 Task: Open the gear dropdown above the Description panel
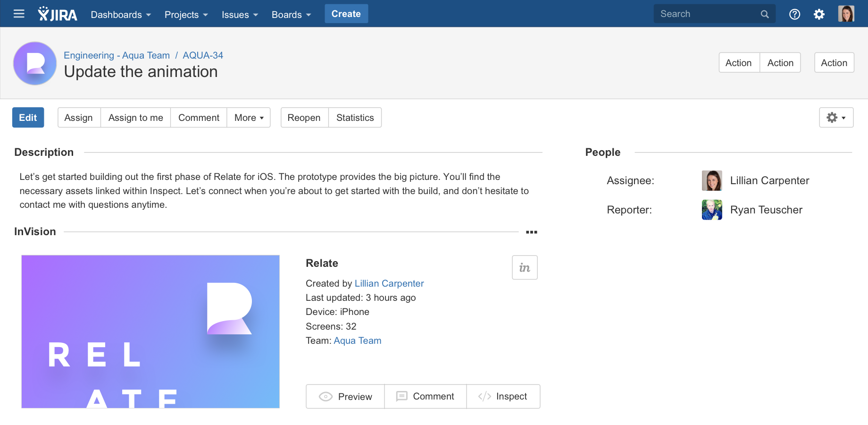pyautogui.click(x=836, y=118)
